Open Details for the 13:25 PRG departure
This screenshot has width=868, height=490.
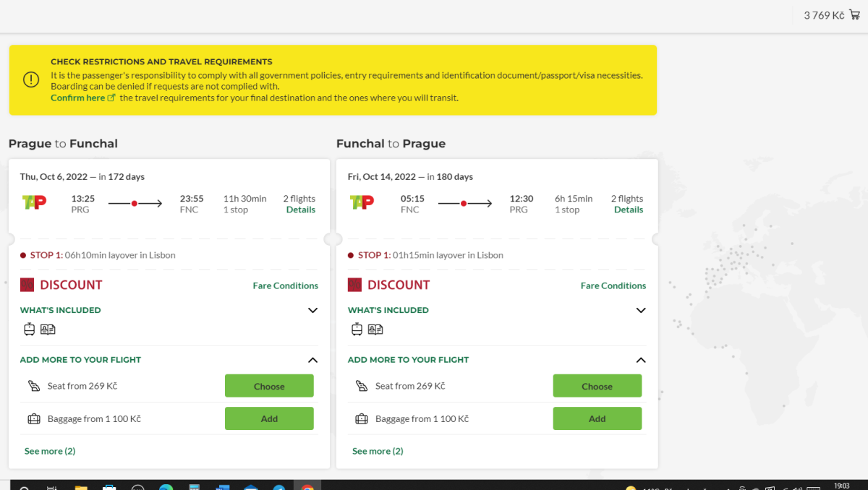(x=300, y=210)
